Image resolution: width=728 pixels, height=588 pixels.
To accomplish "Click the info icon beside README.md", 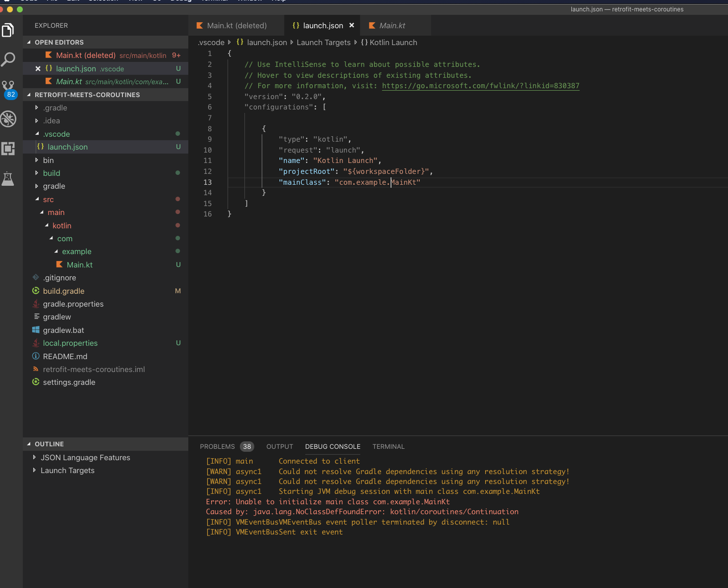I will pos(36,356).
